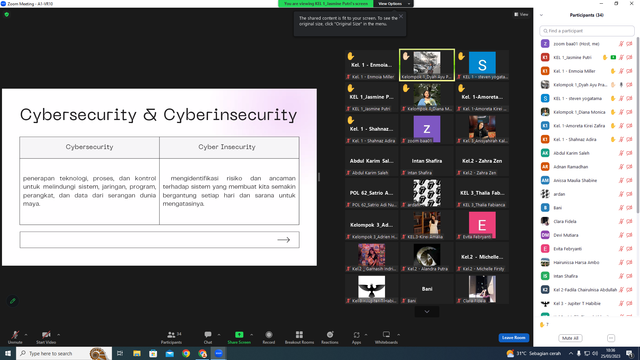Lower raised hand of Kel. 1 - Shahnaz Adira
Viewport: 640px width, 360px height.
(x=613, y=139)
